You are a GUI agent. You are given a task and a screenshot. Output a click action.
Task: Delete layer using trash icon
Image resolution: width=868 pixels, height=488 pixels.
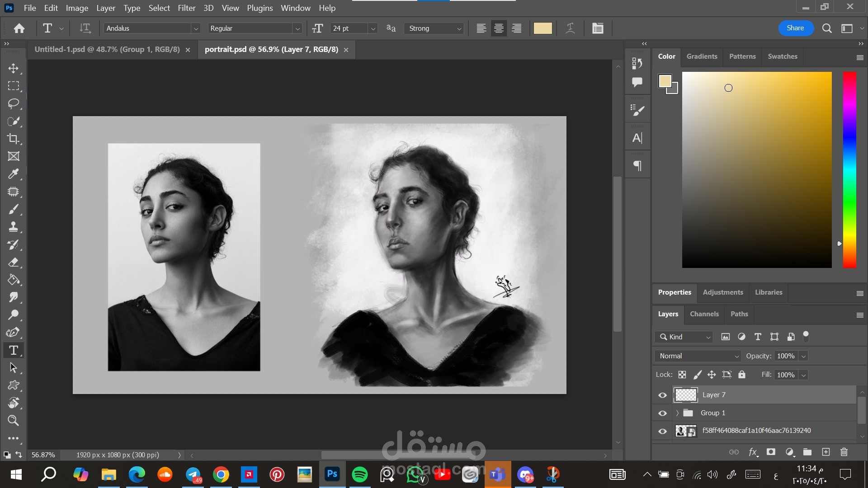[x=844, y=452]
